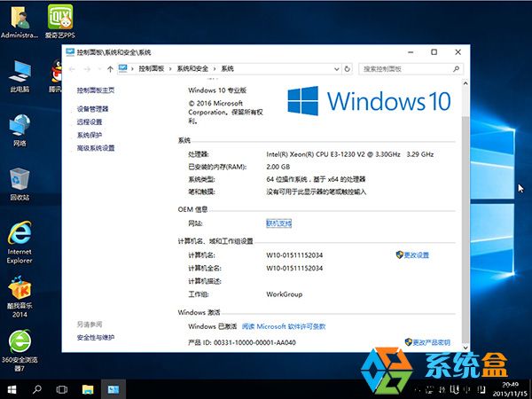
Task: Click the up-arrow navigation button
Action: (110, 68)
